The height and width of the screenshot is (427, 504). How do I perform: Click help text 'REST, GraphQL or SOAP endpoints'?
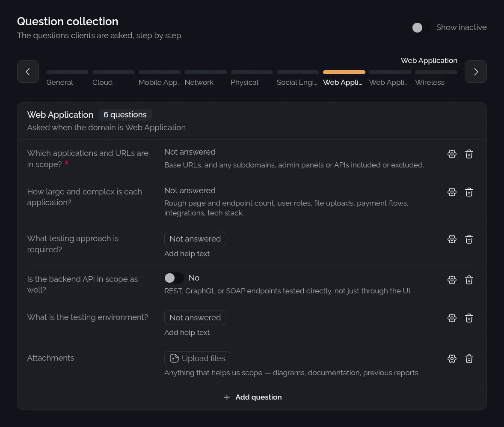(288, 291)
